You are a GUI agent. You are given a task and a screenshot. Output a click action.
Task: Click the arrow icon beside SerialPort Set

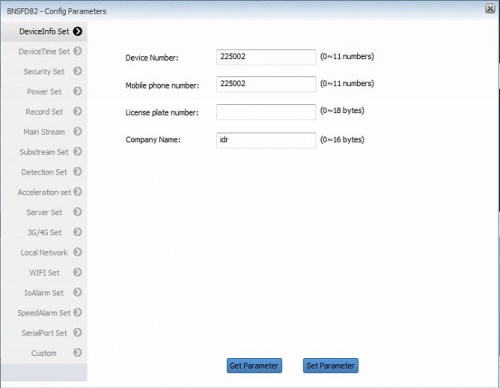[78, 332]
